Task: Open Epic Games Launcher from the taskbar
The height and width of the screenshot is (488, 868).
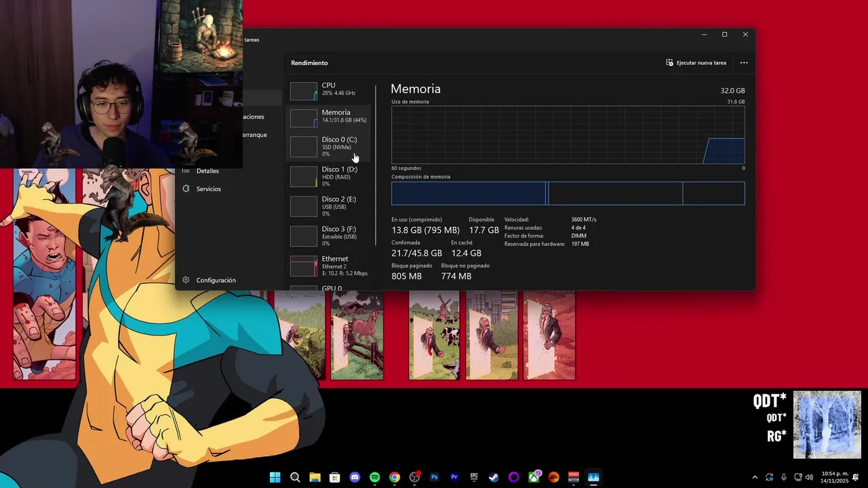Action: click(x=474, y=477)
